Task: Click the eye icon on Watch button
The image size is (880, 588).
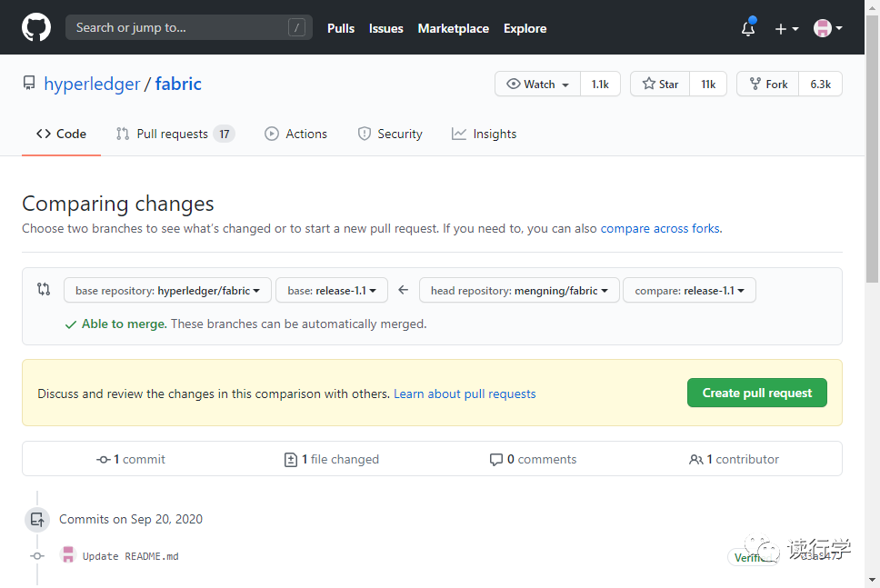Action: tap(513, 84)
